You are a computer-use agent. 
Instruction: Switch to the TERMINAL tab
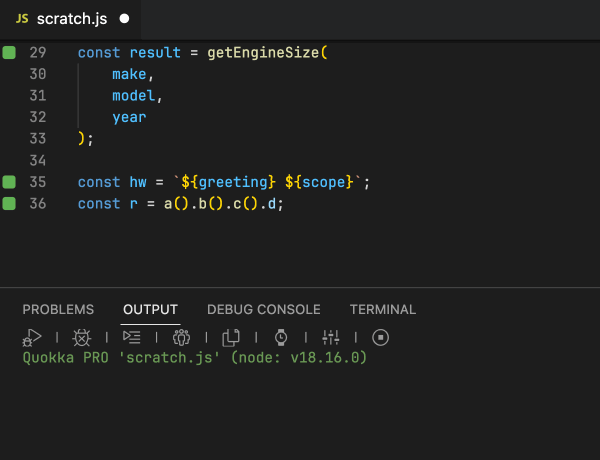click(x=383, y=309)
